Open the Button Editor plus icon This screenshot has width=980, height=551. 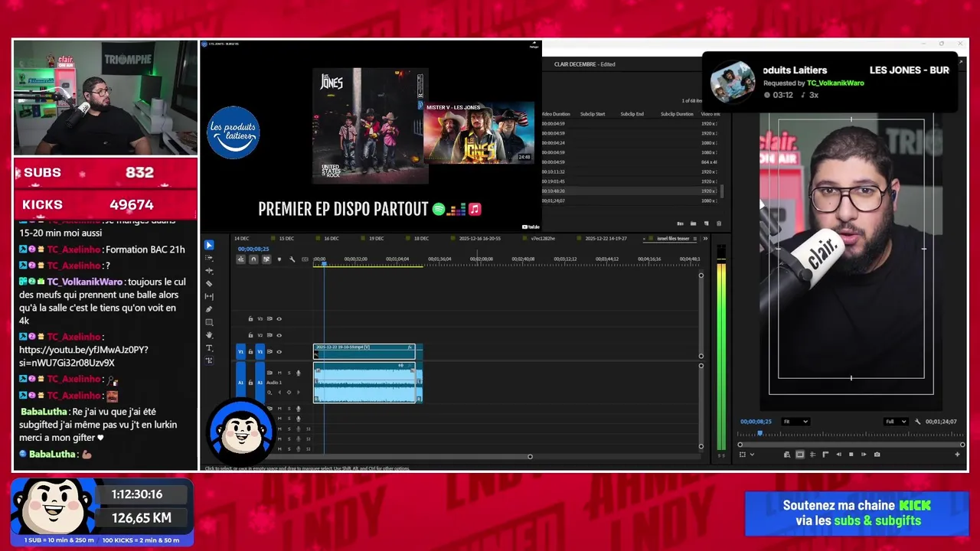pos(957,455)
